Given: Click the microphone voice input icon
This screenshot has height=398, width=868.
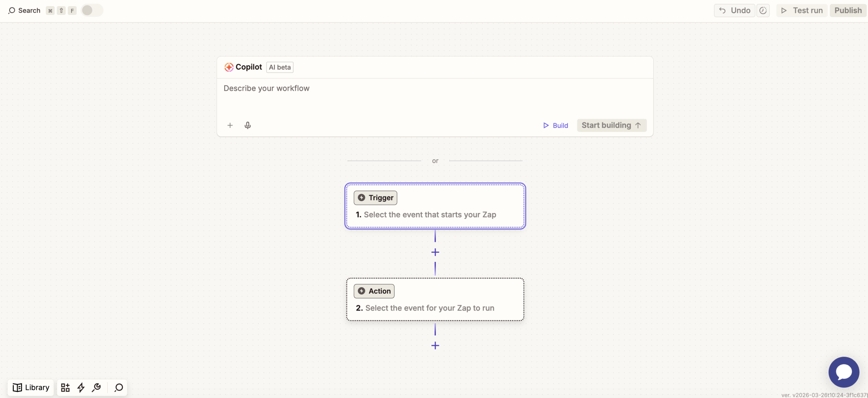Looking at the screenshot, I should (x=248, y=125).
